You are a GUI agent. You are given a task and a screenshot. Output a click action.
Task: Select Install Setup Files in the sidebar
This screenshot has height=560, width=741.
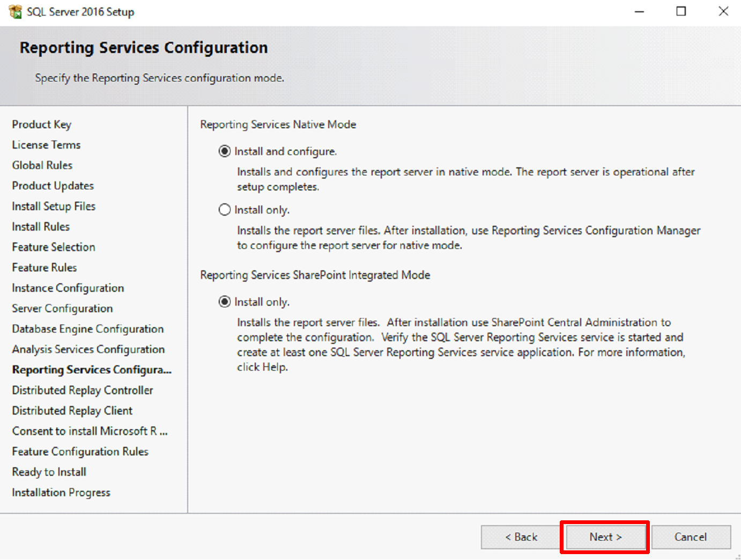54,206
